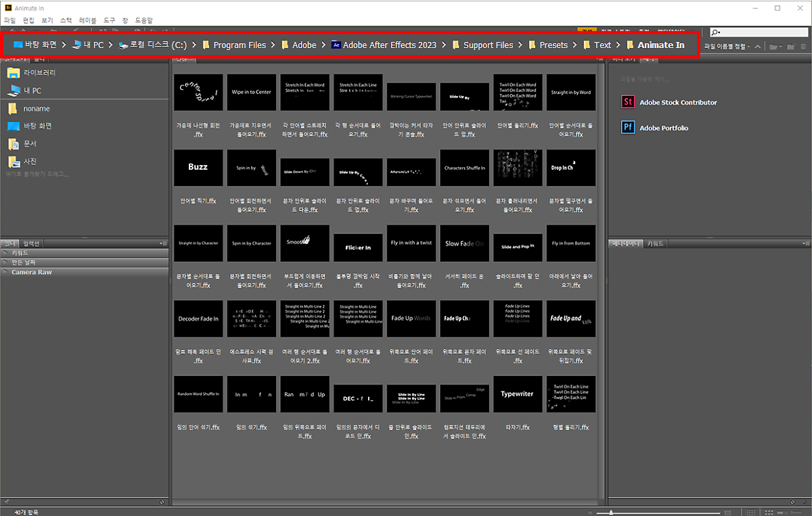Image resolution: width=812 pixels, height=516 pixels.
Task: Select the Typewriter preset thumbnail
Action: 517,394
